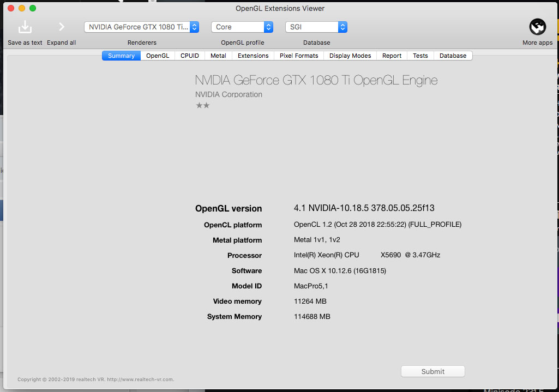559x392 pixels.
Task: Click the 'OpenGL version' label
Action: [229, 208]
